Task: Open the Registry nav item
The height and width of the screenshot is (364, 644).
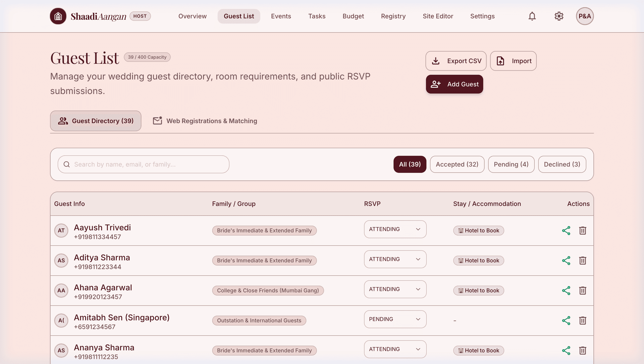Action: tap(393, 16)
